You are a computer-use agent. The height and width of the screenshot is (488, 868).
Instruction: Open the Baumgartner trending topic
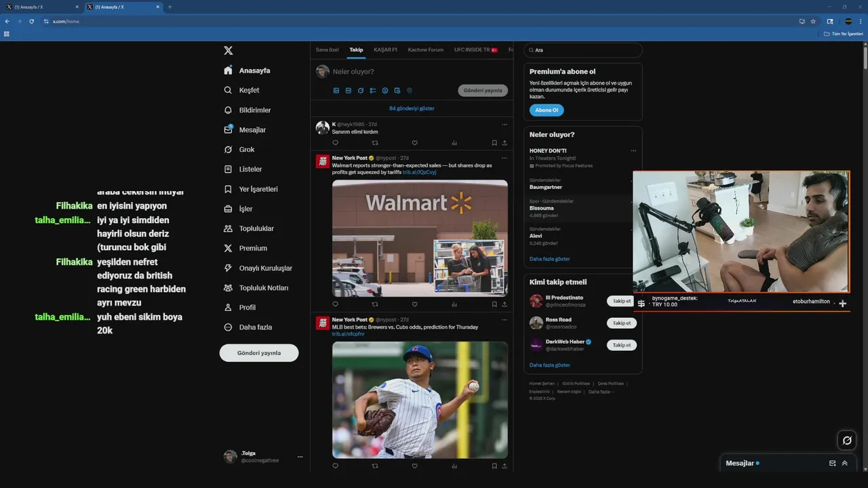pos(546,187)
